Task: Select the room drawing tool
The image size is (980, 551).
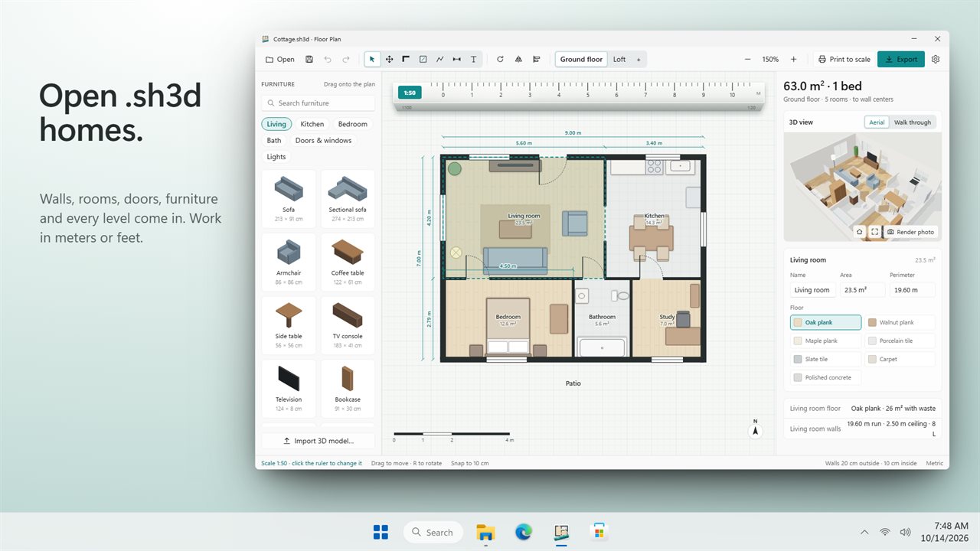Action: [x=423, y=59]
